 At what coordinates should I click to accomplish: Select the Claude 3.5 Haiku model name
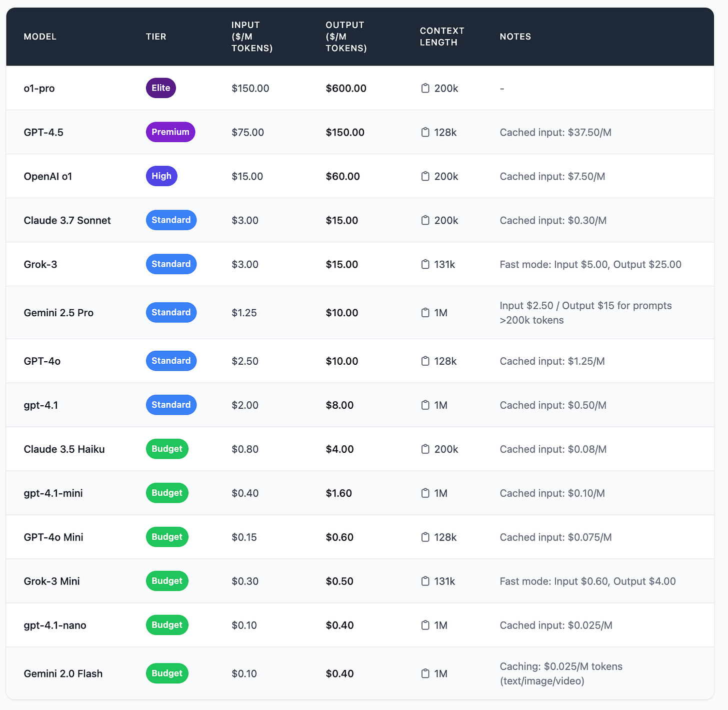(x=64, y=449)
